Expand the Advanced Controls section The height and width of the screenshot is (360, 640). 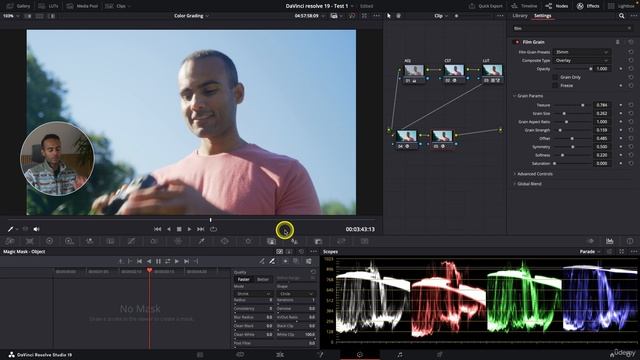tap(533, 174)
